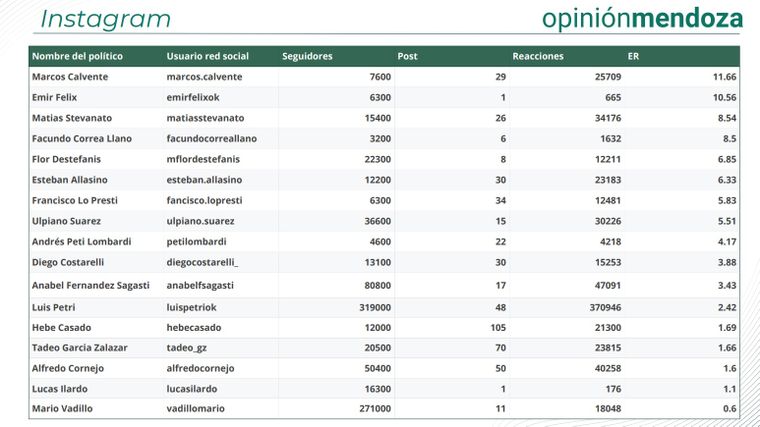The image size is (760, 427).
Task: Select the Flor Destefanis name cell
Action: (x=67, y=159)
